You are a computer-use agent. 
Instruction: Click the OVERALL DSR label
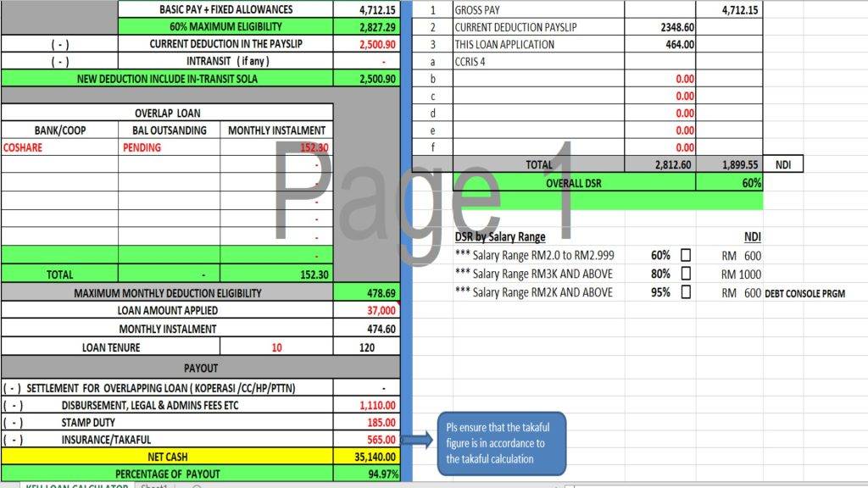tap(574, 183)
